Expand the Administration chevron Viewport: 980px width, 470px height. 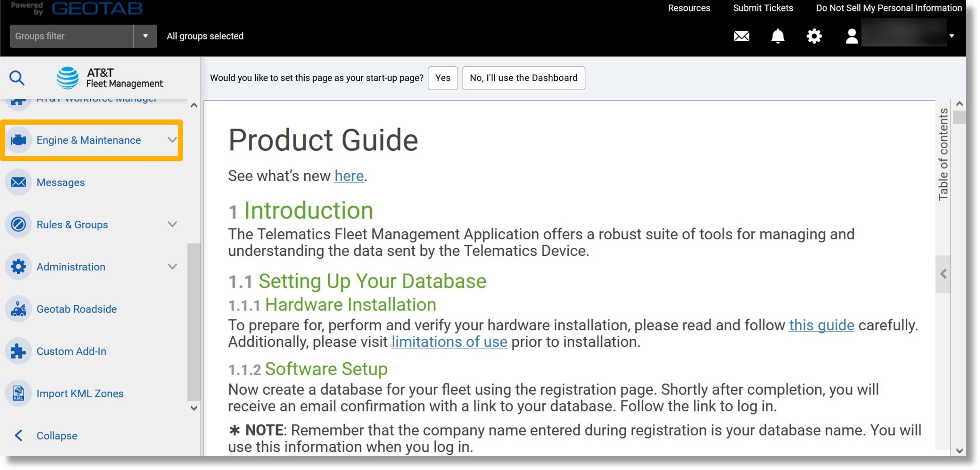coord(172,266)
